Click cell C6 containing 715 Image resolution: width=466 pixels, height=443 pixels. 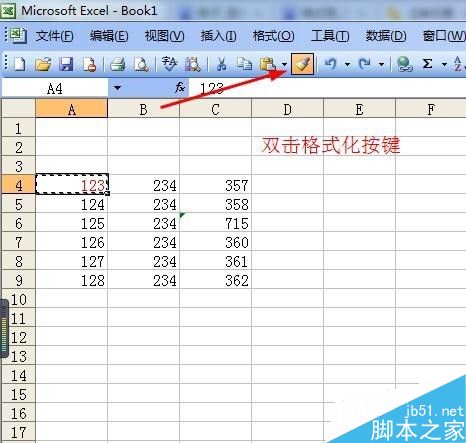click(216, 222)
